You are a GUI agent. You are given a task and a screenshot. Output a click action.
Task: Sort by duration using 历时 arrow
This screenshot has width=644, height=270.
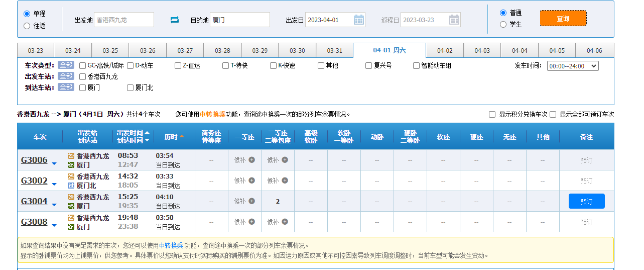[x=182, y=136]
